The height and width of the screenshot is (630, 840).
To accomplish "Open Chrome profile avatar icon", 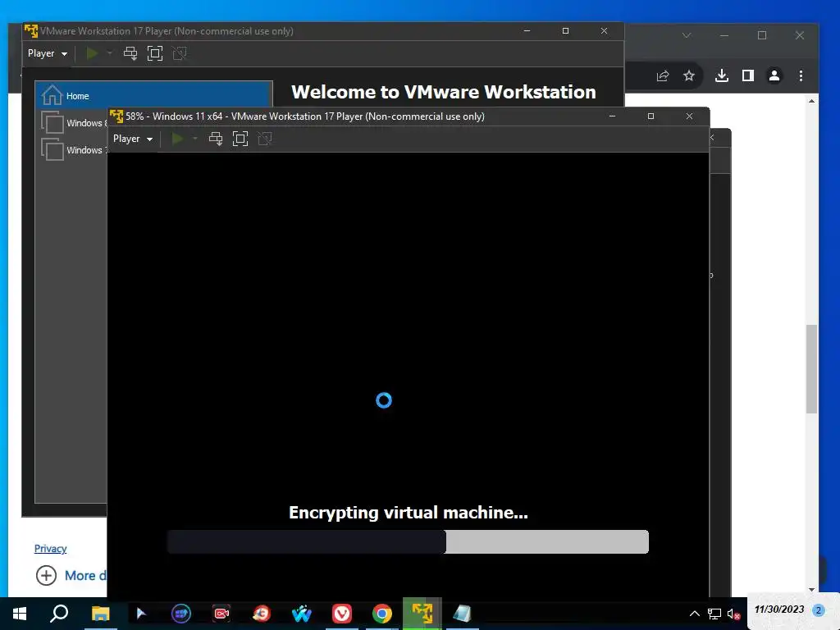I will (774, 75).
